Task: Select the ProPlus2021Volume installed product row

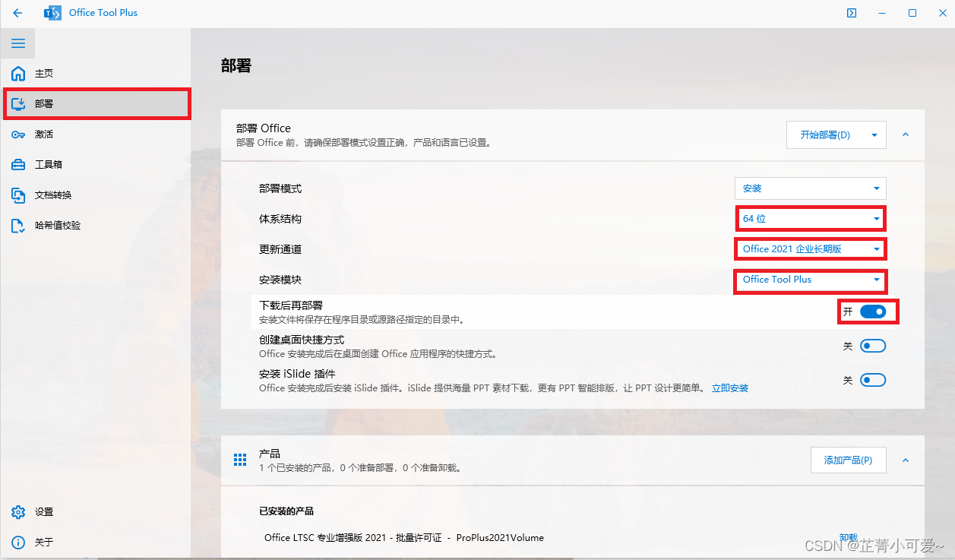Action: (573, 537)
